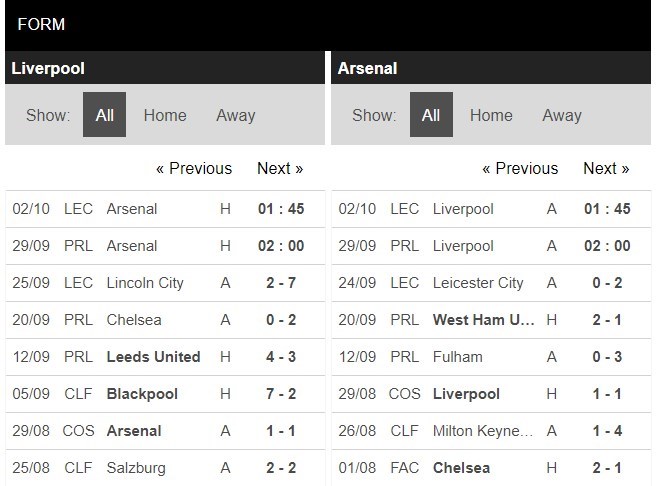Show Next matches in Arsenal panel
The height and width of the screenshot is (486, 656).
606,168
